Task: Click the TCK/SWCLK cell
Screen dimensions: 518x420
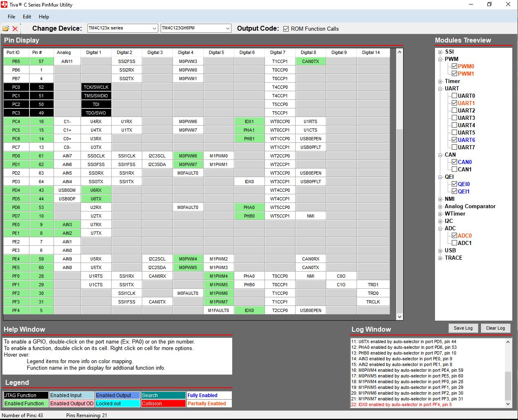Action: click(96, 87)
